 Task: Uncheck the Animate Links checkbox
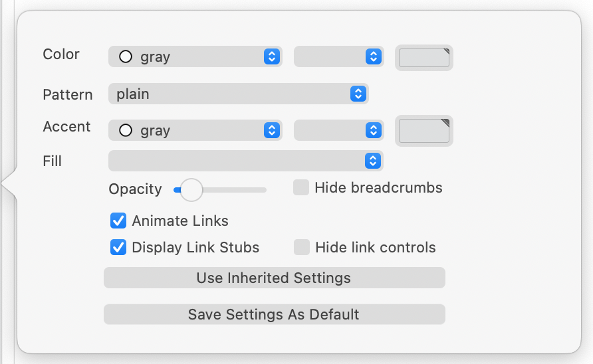(x=118, y=221)
